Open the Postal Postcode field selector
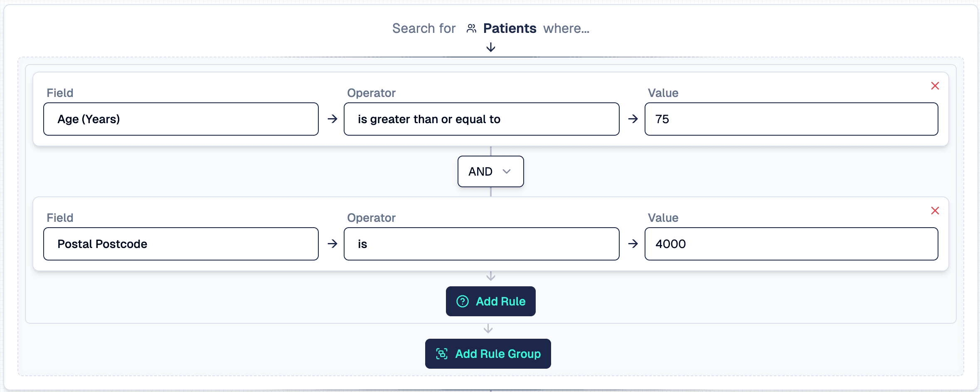Image resolution: width=980 pixels, height=392 pixels. pyautogui.click(x=181, y=244)
